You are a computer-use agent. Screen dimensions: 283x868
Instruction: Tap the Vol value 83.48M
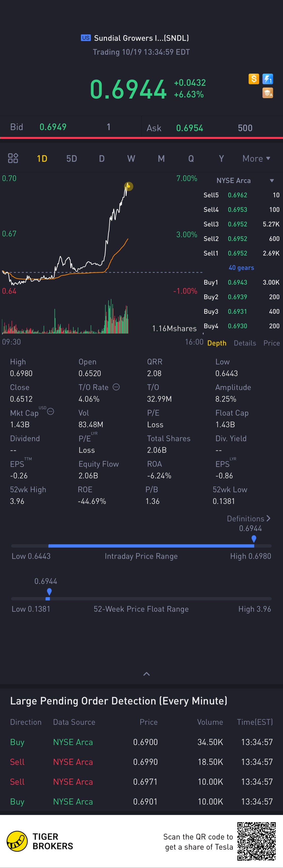[x=91, y=425]
